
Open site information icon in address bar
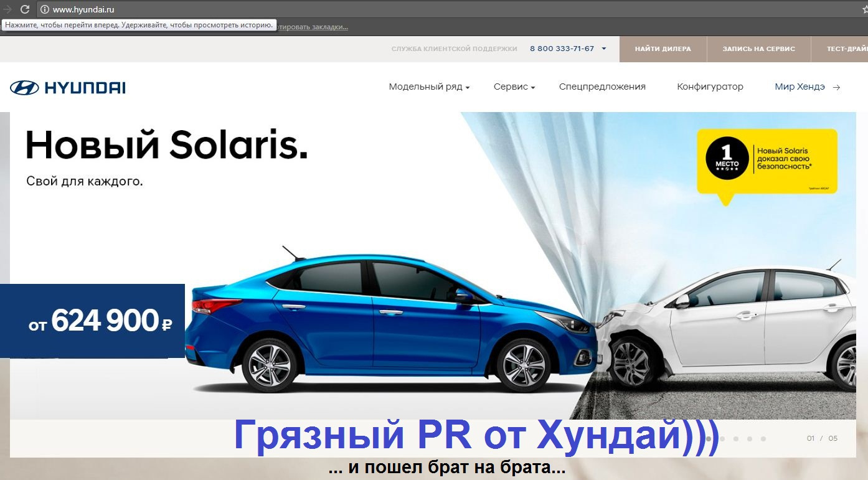(45, 9)
